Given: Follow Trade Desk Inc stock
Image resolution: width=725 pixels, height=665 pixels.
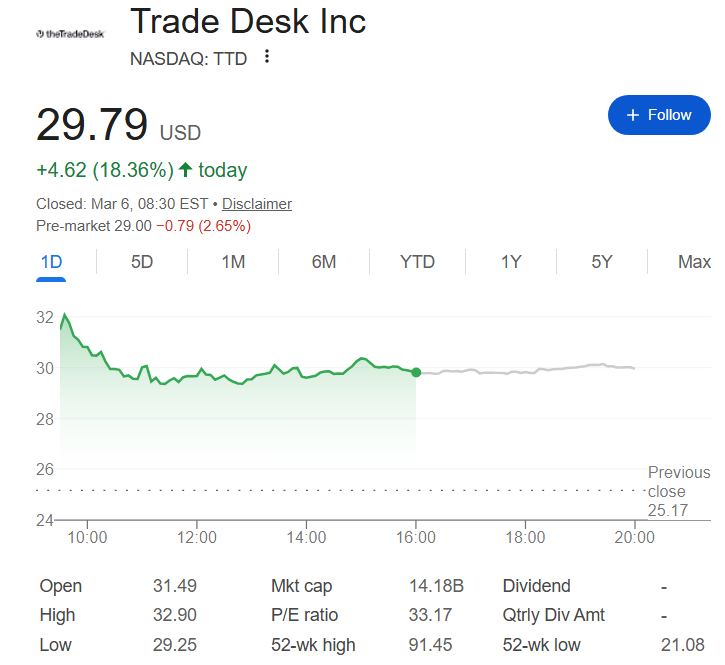Looking at the screenshot, I should pyautogui.click(x=659, y=115).
